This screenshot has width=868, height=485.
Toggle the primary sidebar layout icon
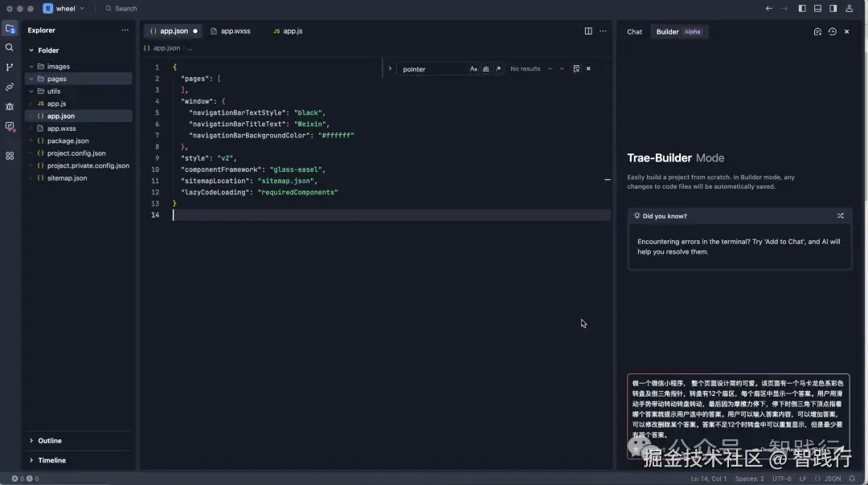click(802, 8)
